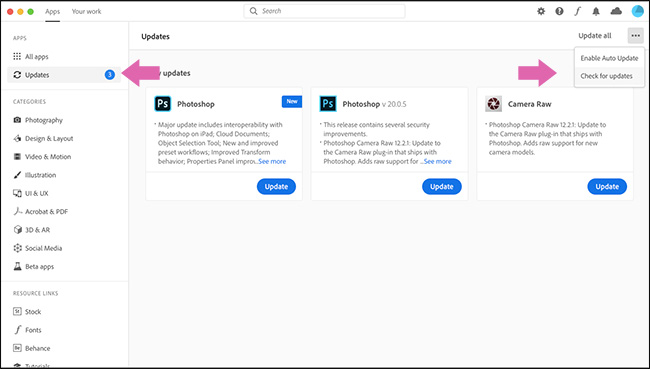
Task: Click the Acrobat & PDF icon
Action: pyautogui.click(x=17, y=211)
